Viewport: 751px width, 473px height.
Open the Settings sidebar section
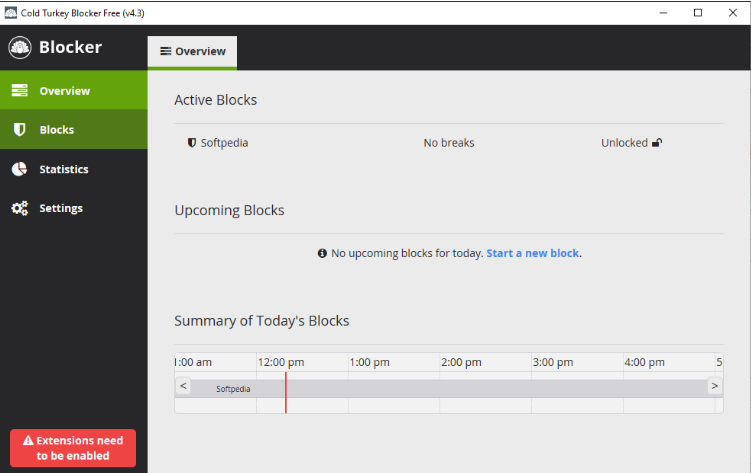[74, 208]
